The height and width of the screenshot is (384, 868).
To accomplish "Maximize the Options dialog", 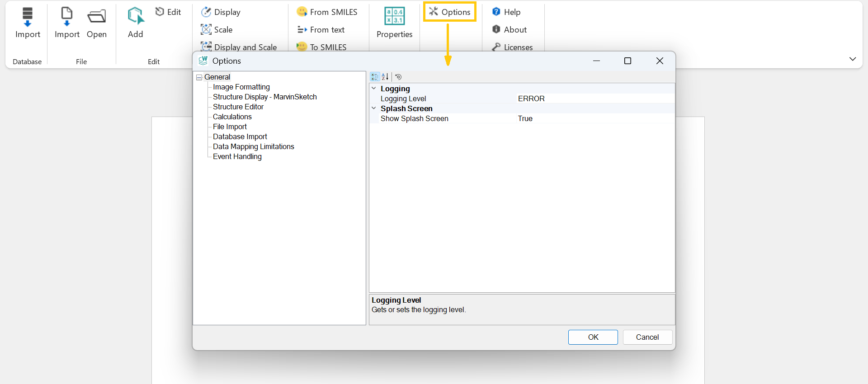I will tap(627, 61).
